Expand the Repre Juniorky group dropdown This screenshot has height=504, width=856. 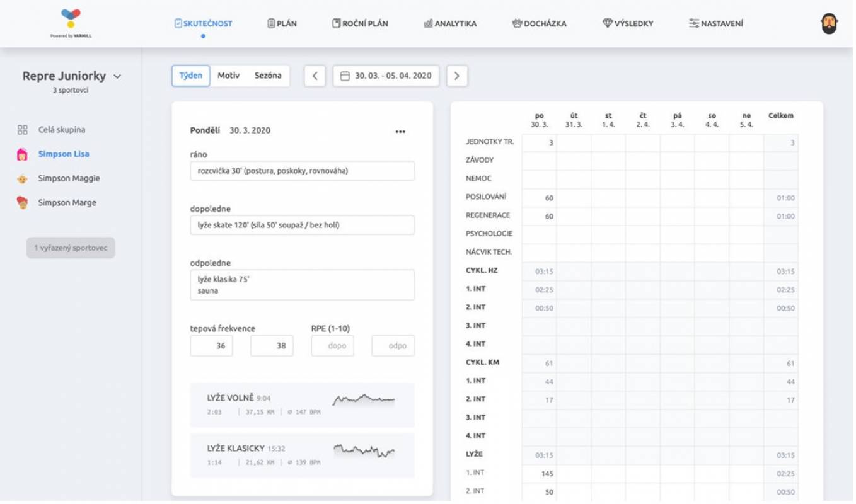tap(117, 77)
